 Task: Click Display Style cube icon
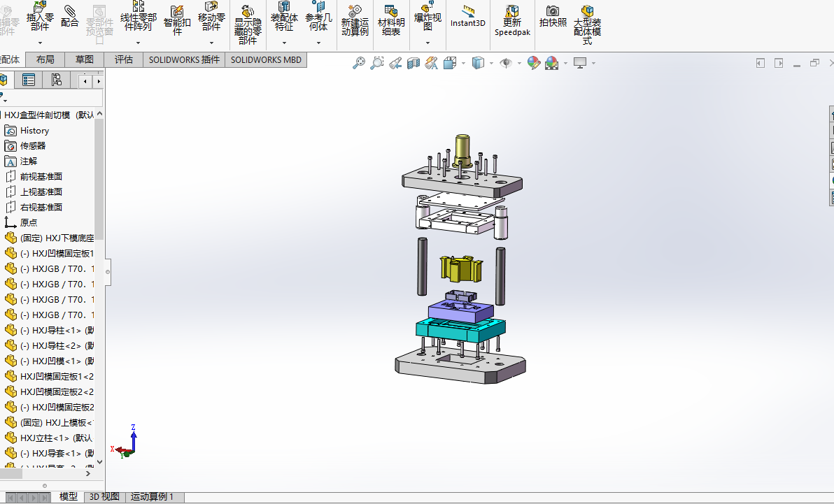pyautogui.click(x=478, y=64)
